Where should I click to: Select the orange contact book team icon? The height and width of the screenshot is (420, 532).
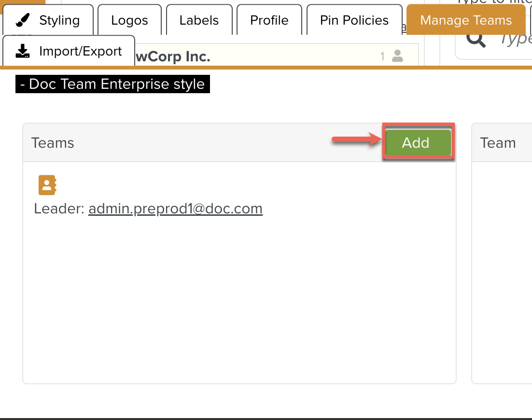(x=47, y=185)
